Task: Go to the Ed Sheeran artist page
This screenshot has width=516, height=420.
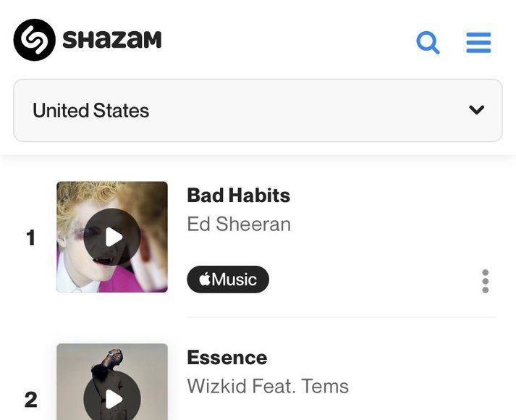Action: click(239, 224)
